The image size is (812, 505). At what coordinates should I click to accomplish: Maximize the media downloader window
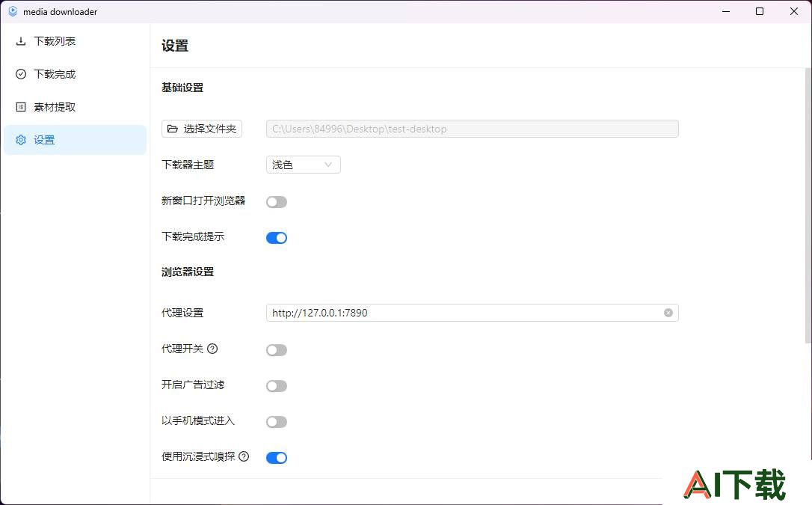tap(760, 11)
